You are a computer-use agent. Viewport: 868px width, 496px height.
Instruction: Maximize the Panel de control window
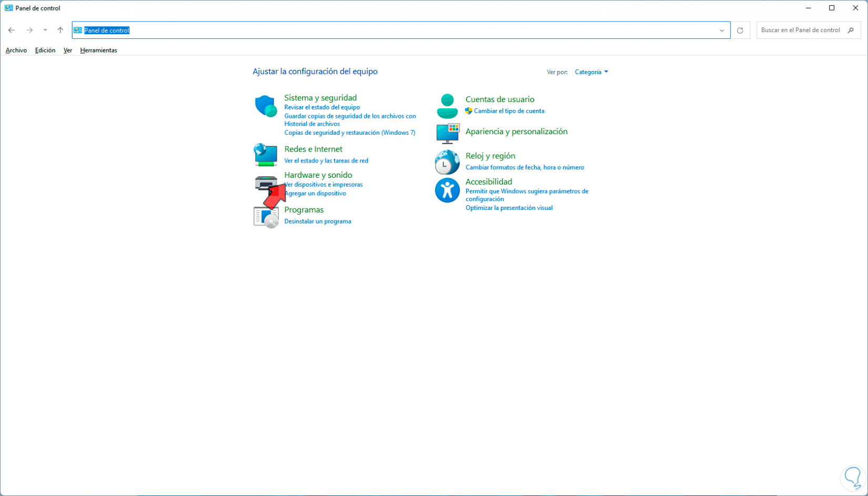[x=832, y=8]
